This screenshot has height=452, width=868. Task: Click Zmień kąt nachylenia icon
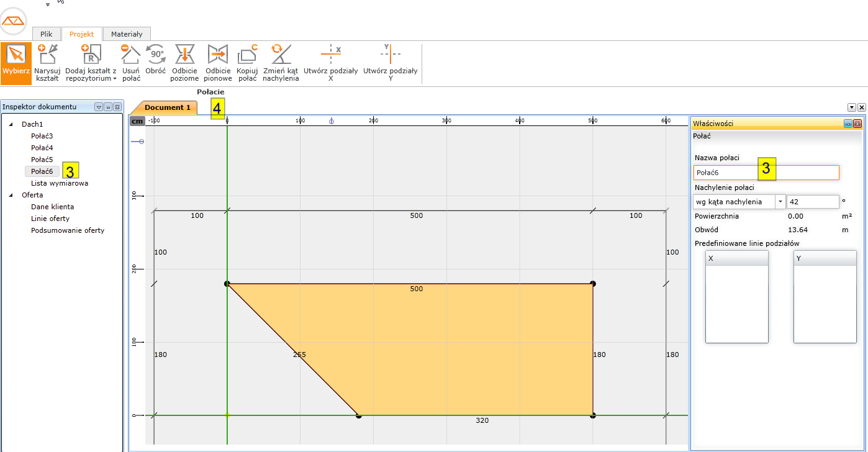[280, 63]
